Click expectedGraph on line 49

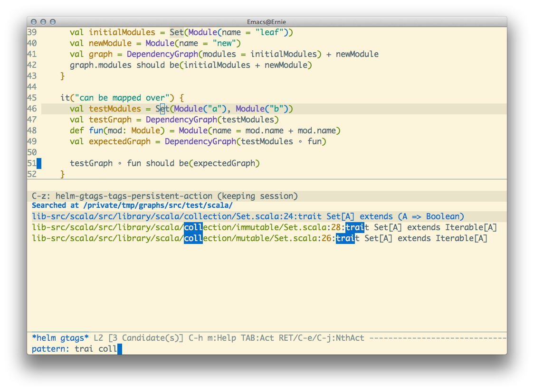coord(120,141)
